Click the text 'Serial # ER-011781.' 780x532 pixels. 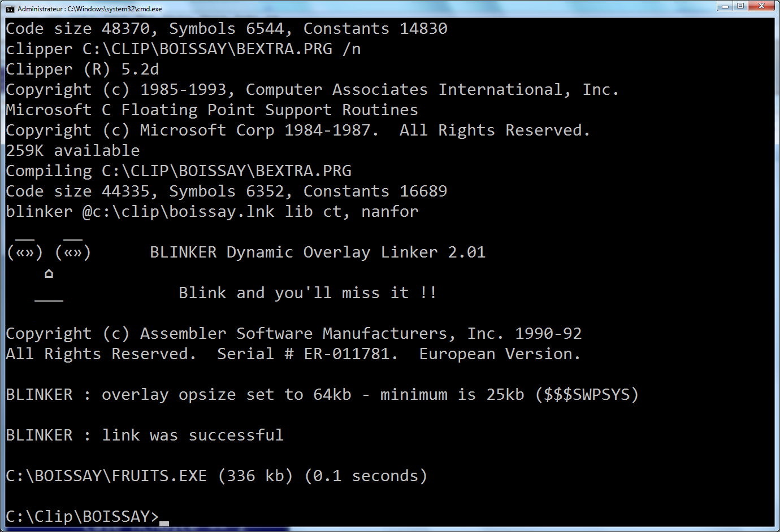[308, 354]
